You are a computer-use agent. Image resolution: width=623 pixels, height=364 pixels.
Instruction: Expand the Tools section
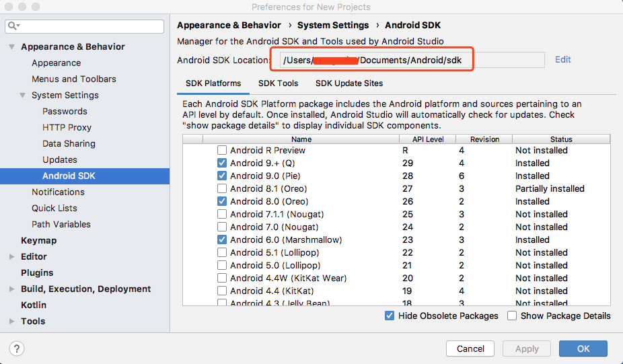pos(11,322)
